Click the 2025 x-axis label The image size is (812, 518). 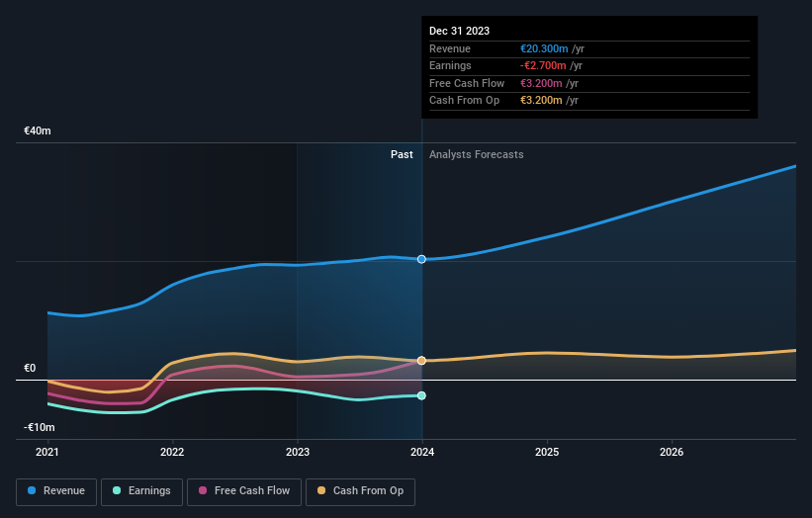coord(547,453)
